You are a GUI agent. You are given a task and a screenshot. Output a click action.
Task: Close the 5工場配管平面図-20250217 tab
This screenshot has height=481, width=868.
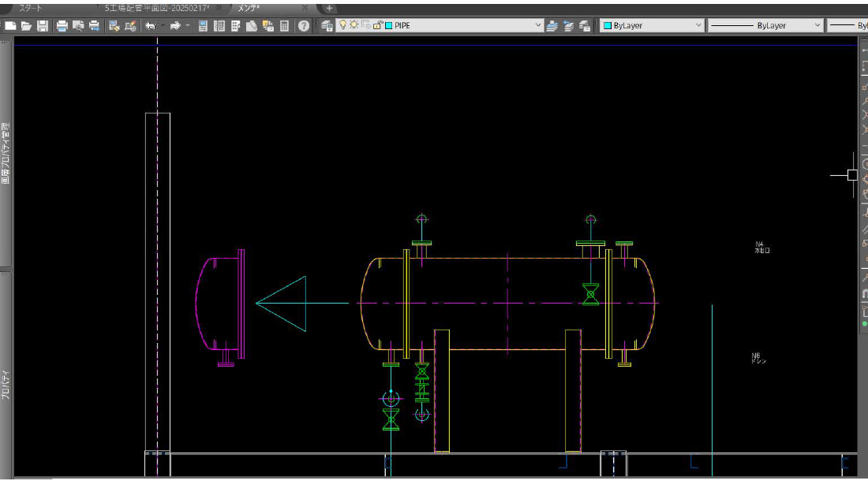coord(220,9)
